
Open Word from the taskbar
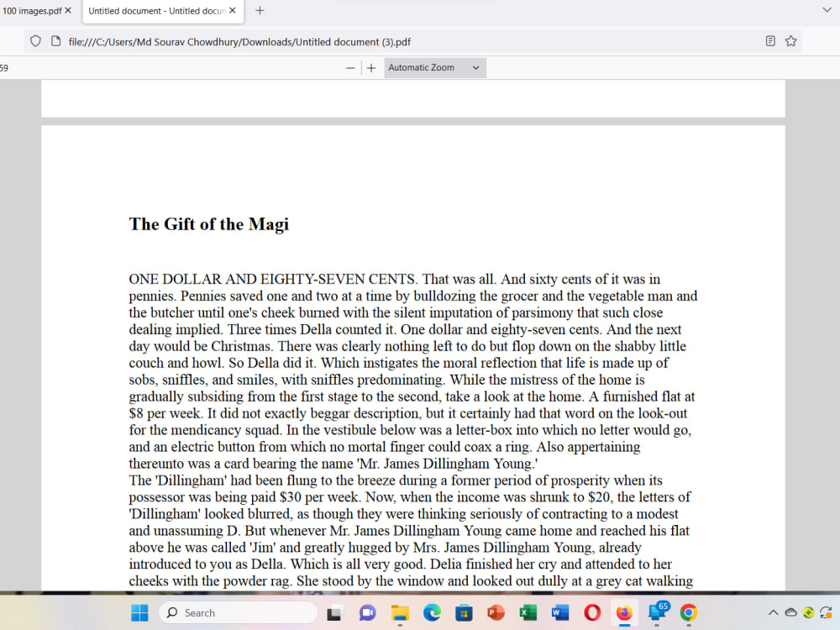(560, 612)
